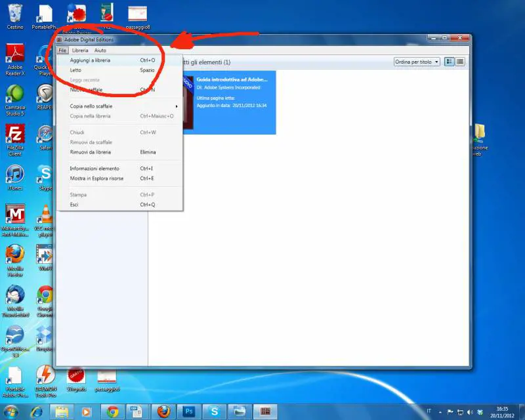Open Internet Explorer from the taskbar

[x=37, y=411]
